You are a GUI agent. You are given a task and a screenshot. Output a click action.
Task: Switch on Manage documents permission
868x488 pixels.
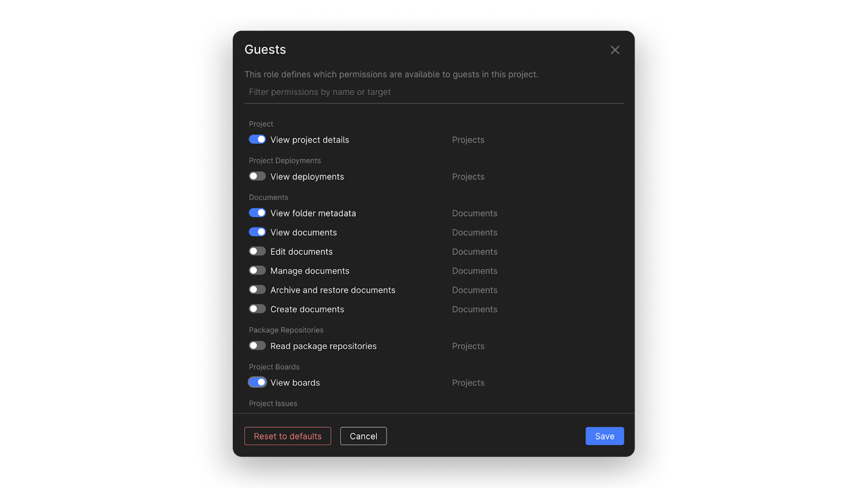tap(257, 271)
